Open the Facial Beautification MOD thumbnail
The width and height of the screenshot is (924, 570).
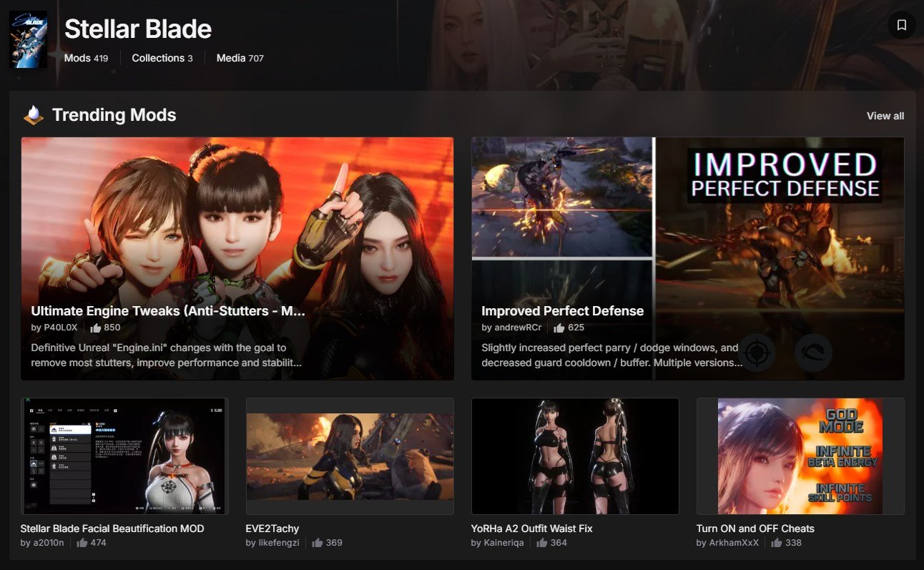coord(124,456)
